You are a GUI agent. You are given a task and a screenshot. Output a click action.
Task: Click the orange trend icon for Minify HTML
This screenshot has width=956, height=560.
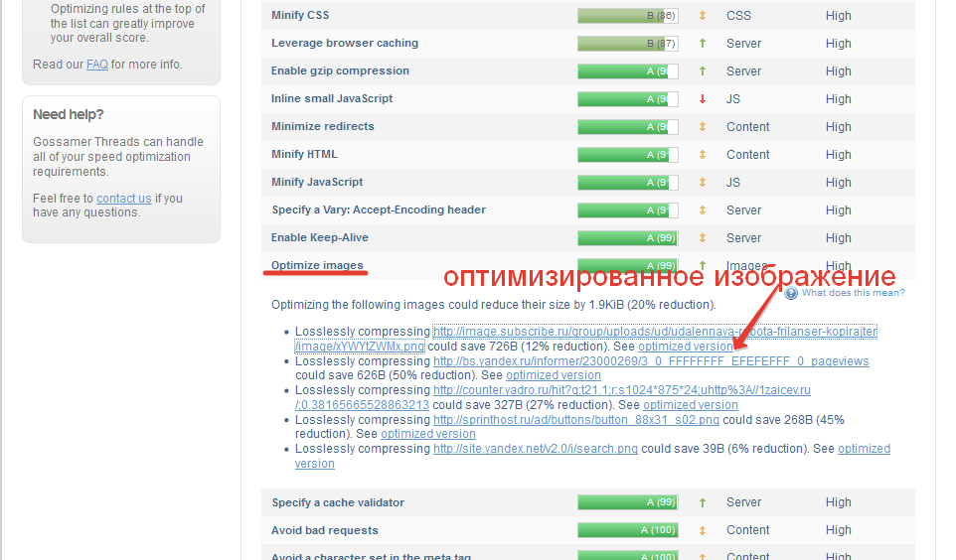[702, 155]
